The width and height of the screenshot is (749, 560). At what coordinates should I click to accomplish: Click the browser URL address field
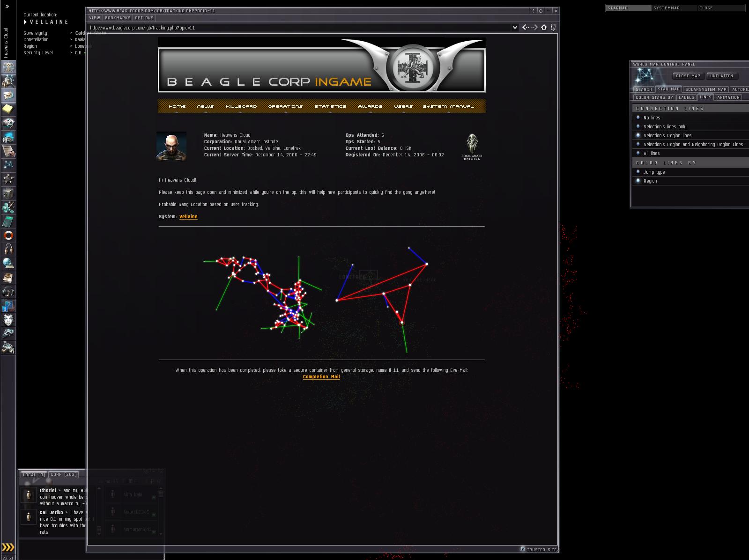click(x=299, y=28)
